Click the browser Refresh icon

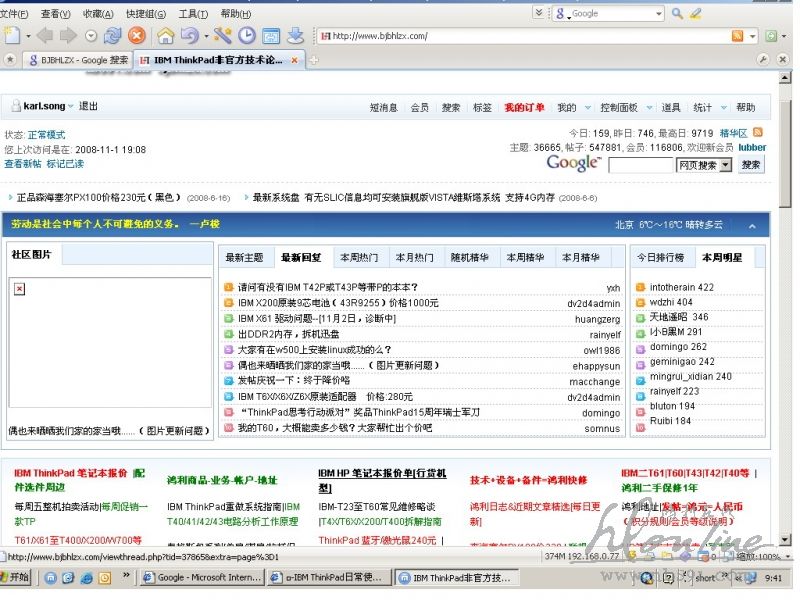pyautogui.click(x=113, y=35)
